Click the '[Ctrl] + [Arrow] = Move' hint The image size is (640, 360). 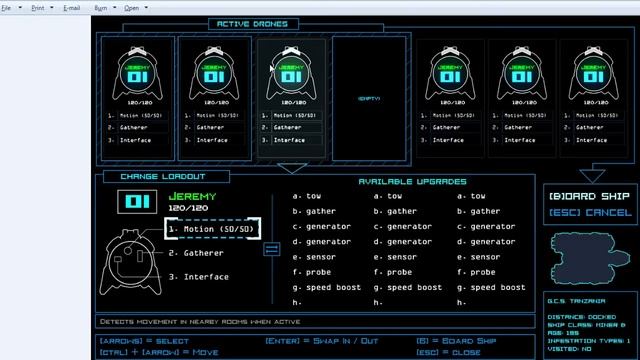coord(159,352)
